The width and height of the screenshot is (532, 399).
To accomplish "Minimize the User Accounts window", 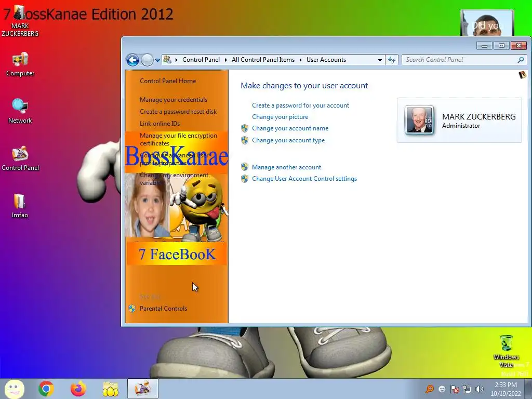I will [484, 46].
